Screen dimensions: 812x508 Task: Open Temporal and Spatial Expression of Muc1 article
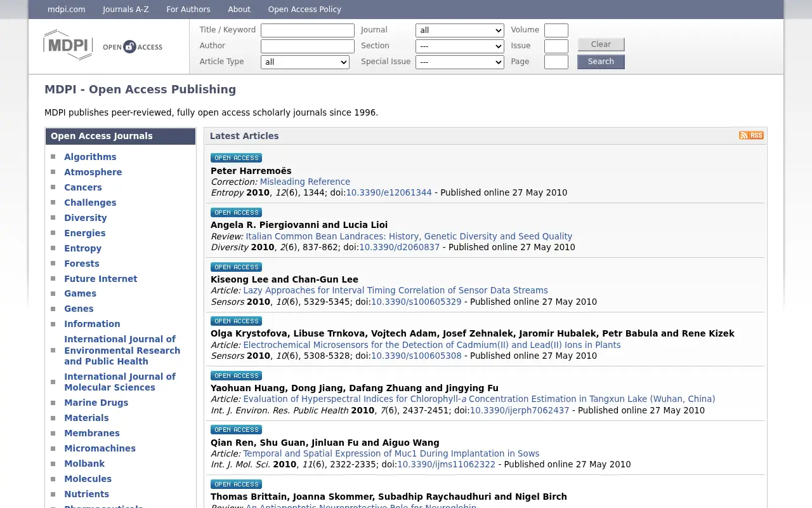coord(391,453)
